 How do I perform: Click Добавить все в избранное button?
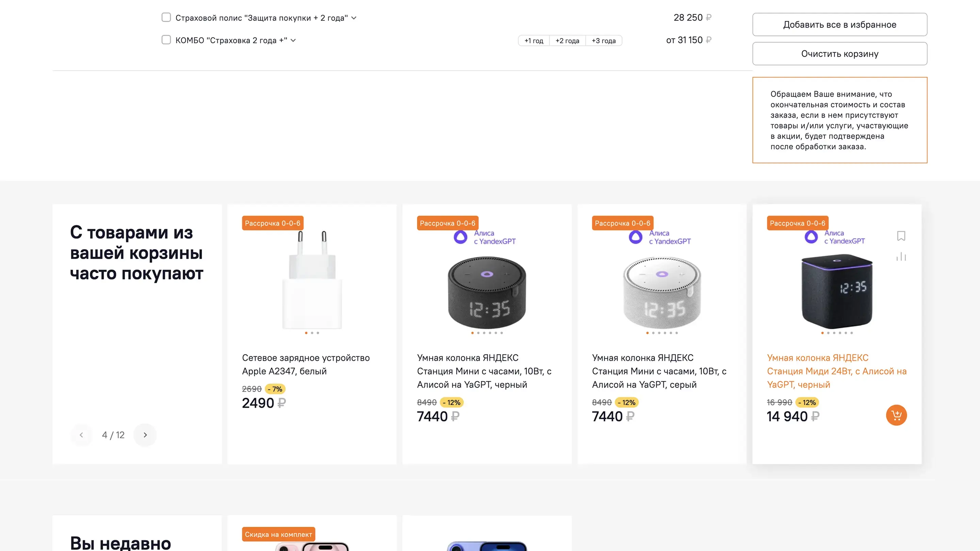pyautogui.click(x=839, y=25)
